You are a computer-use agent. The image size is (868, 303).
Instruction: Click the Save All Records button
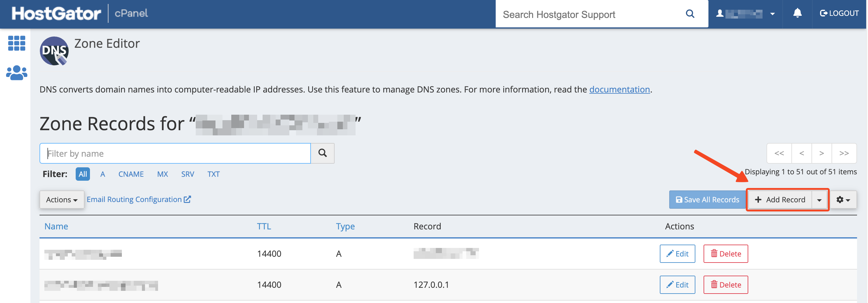[707, 200]
